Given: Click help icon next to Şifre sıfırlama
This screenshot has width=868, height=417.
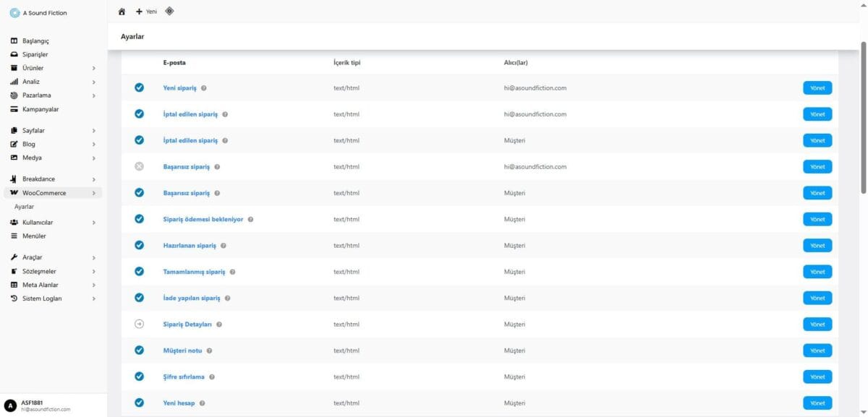Looking at the screenshot, I should [212, 377].
